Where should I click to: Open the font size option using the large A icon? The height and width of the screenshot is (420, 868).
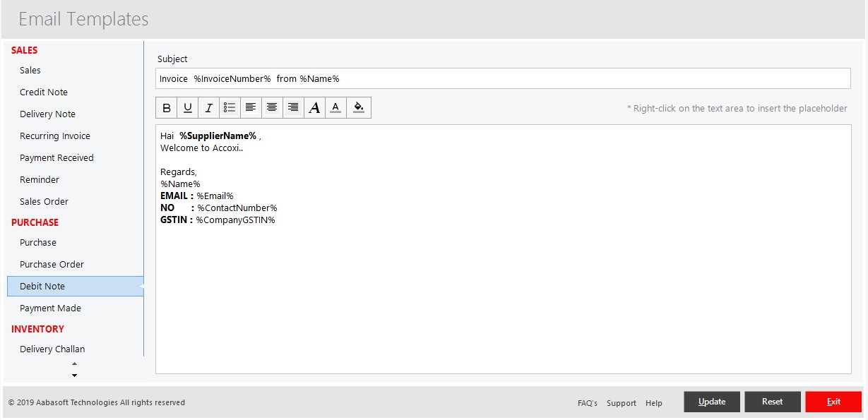(314, 107)
